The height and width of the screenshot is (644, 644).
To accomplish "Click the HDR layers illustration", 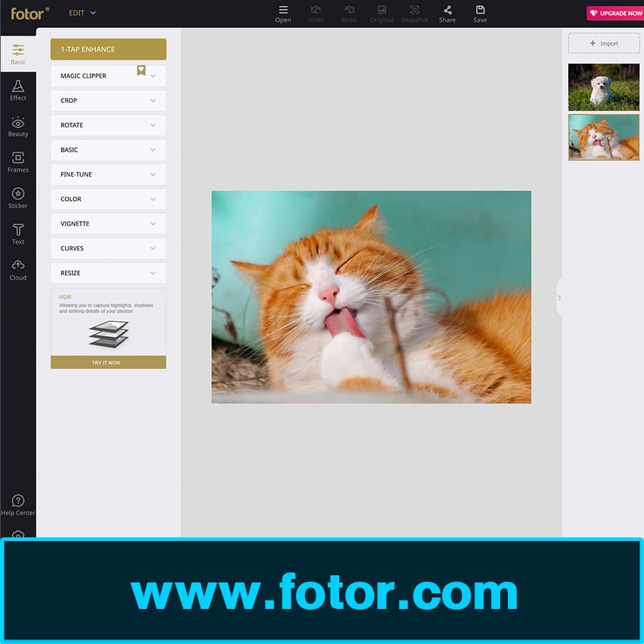I will [x=109, y=334].
